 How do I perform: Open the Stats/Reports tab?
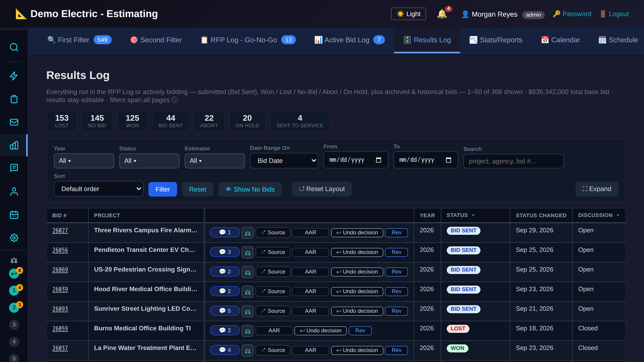[495, 40]
